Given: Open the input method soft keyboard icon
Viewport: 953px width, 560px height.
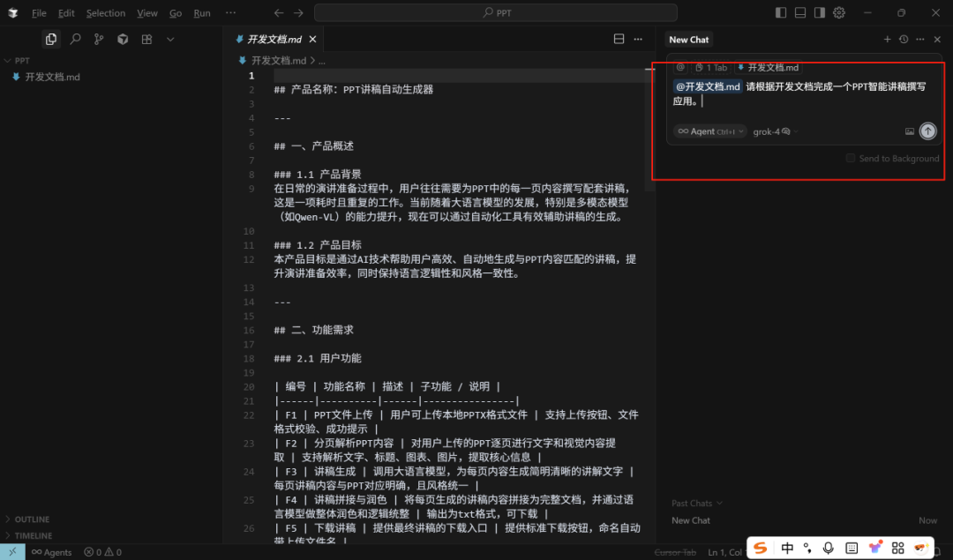Looking at the screenshot, I should (x=852, y=548).
